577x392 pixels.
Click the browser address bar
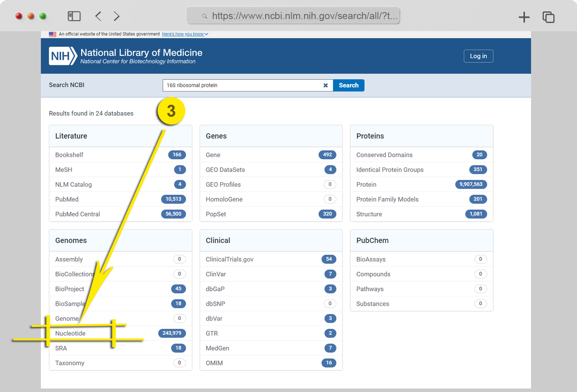(x=293, y=16)
